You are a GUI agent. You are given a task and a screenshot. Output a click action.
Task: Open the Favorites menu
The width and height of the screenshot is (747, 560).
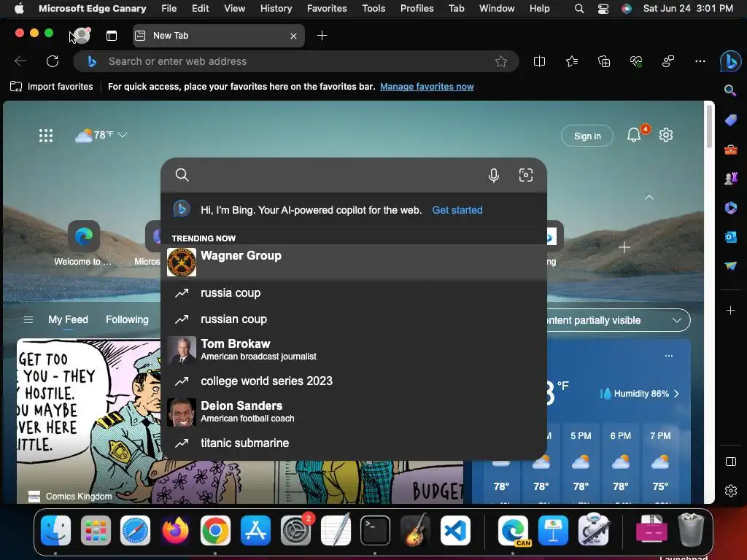point(327,8)
